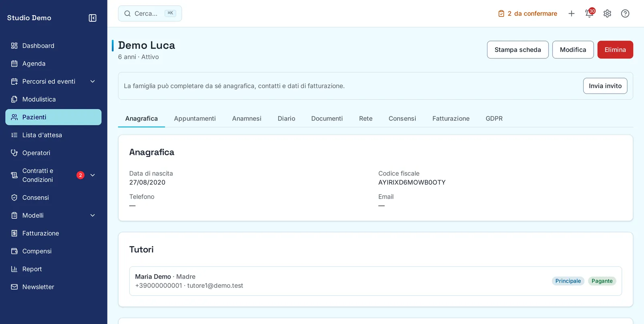644x324 pixels.
Task: Click the magnifier icon in search box
Action: pyautogui.click(x=128, y=14)
